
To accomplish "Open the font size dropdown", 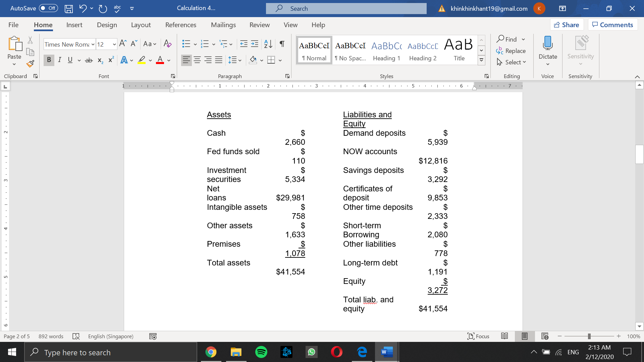I will pyautogui.click(x=114, y=44).
